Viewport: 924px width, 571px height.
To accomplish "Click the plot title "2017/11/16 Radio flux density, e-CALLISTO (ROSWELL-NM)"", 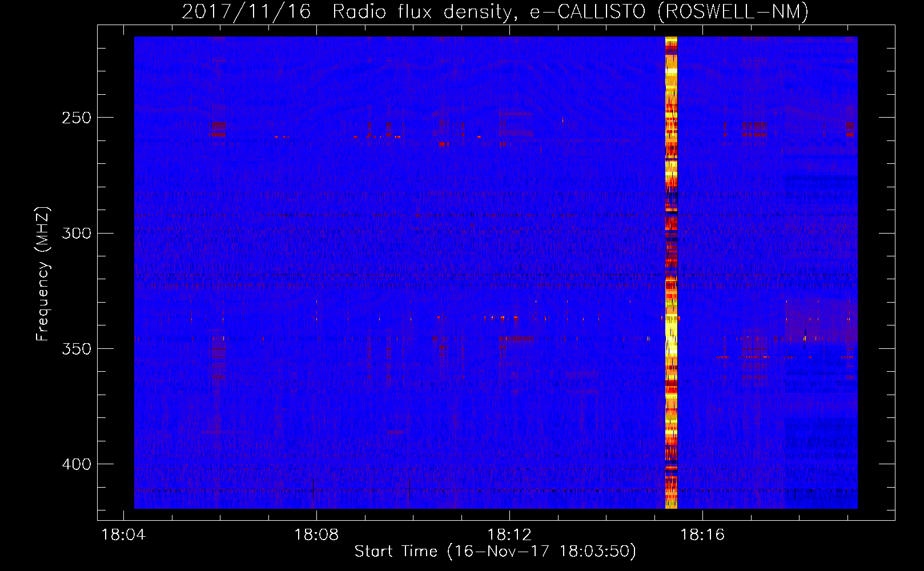I will [x=495, y=12].
